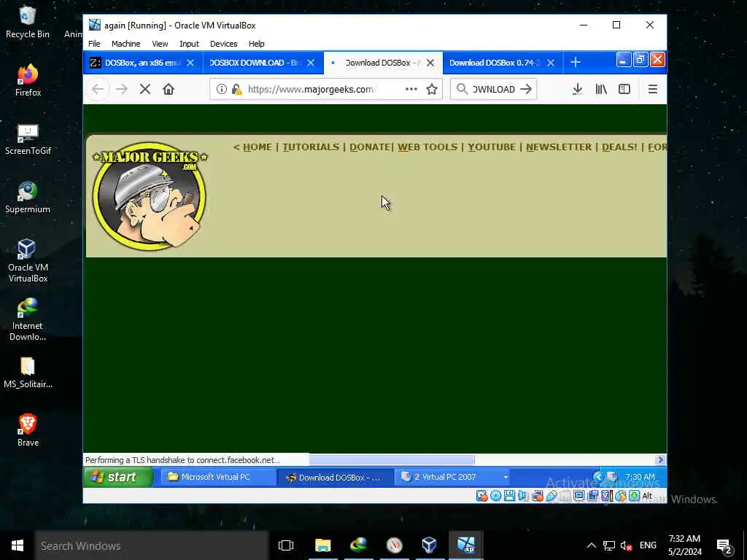Toggle the Firefox sidebar icon
The image size is (747, 560).
click(624, 89)
